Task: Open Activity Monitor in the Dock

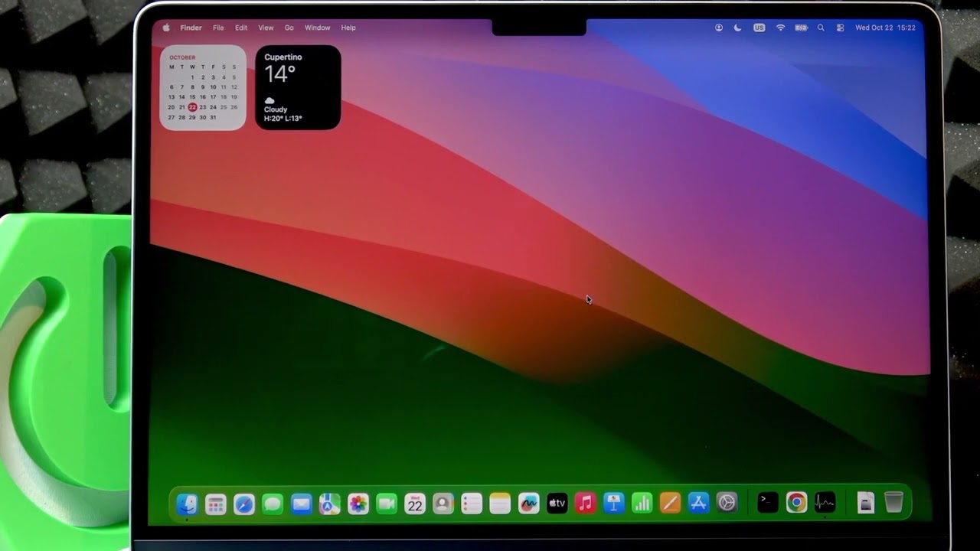Action: [x=825, y=503]
